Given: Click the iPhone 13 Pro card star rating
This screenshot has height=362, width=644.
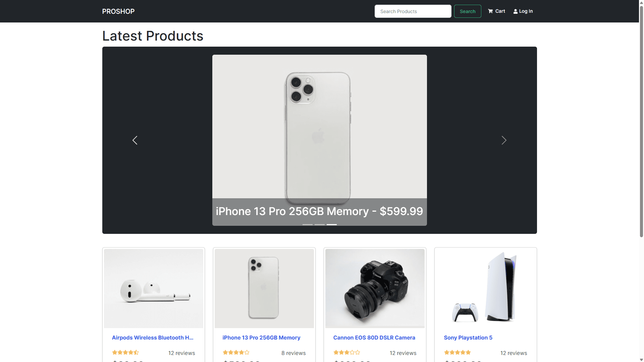Looking at the screenshot, I should (x=236, y=352).
